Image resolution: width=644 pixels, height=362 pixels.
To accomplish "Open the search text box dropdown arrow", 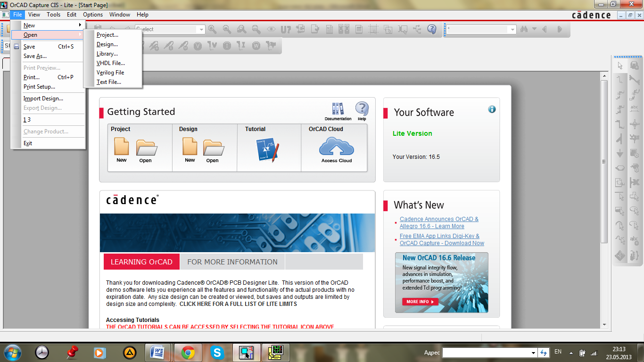I will coord(512,29).
